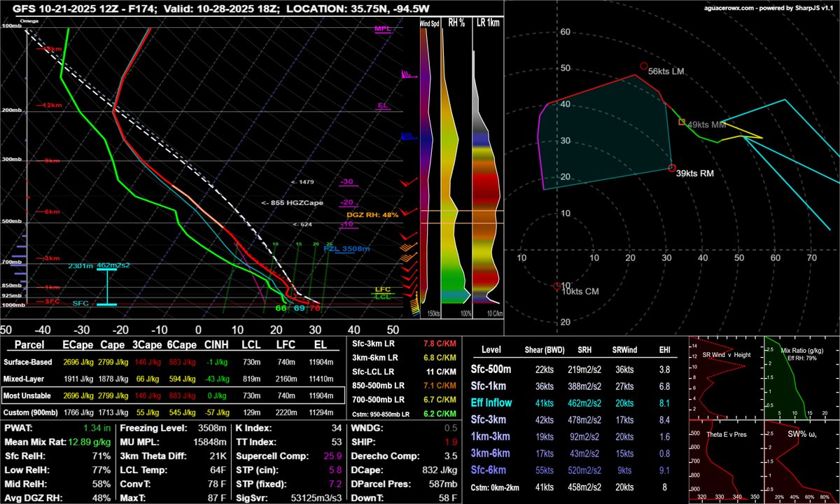Select the DGZ RH: 48% annotation

point(372,215)
